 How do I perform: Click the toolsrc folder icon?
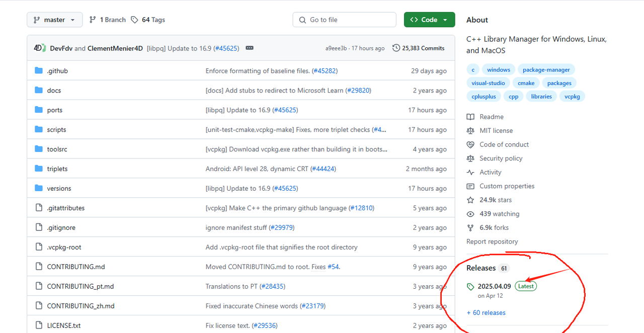[x=39, y=149]
